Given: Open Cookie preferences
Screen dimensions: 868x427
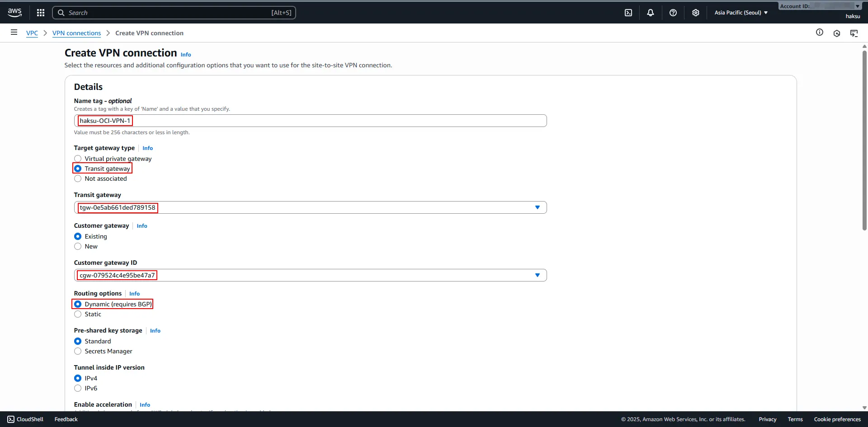Looking at the screenshot, I should point(837,419).
